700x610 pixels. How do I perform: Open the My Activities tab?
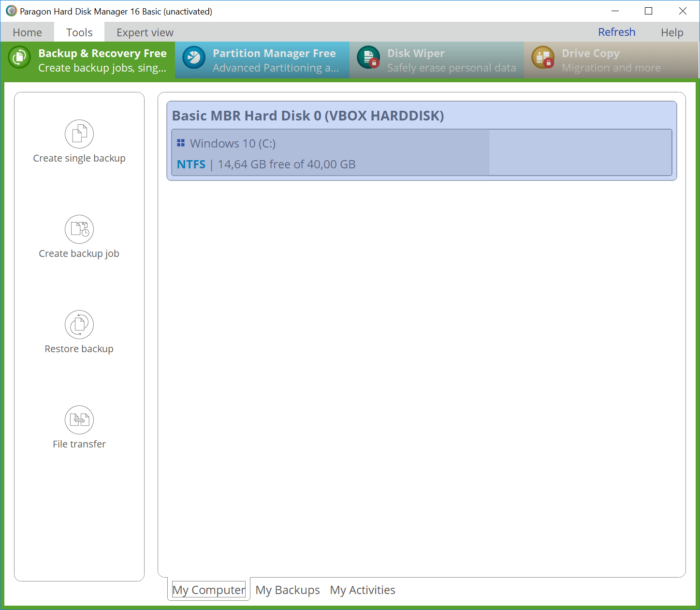pyautogui.click(x=363, y=590)
